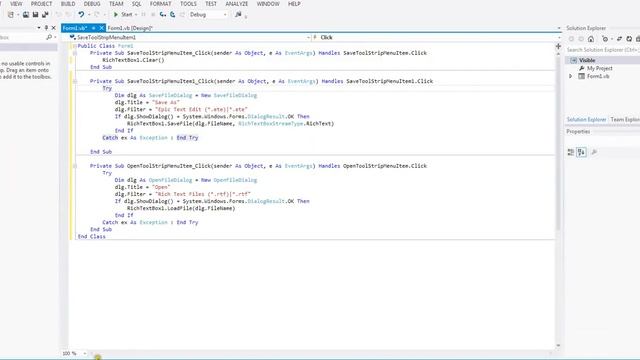Image resolution: width=640 pixels, height=360 pixels.
Task: Collapse the SaveToolStripMenuItem1_Click sub
Action: point(75,81)
